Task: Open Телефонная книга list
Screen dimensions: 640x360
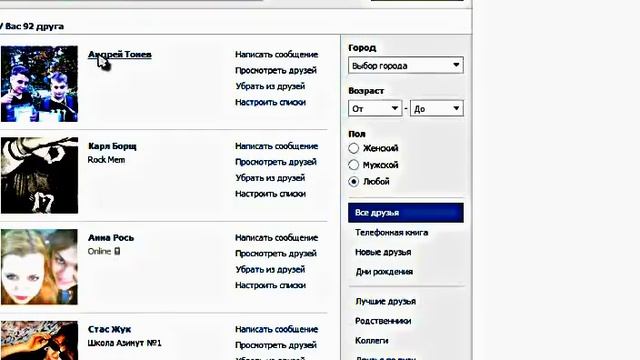Action: tap(391, 232)
